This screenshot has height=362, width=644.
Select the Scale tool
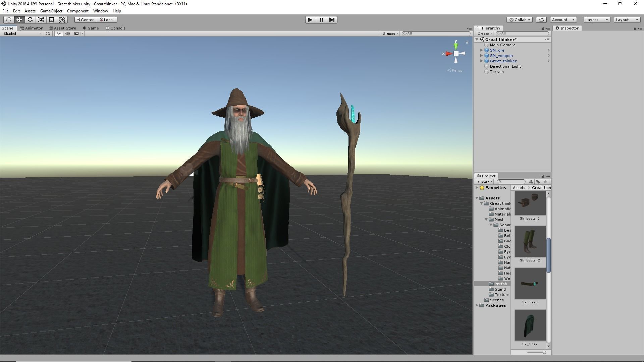tap(41, 20)
